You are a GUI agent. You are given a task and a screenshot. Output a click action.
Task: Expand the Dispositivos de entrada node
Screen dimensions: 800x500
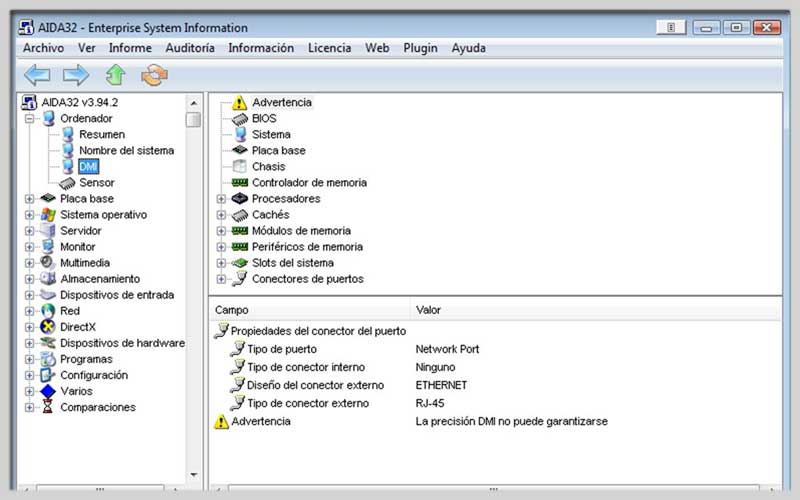click(30, 295)
